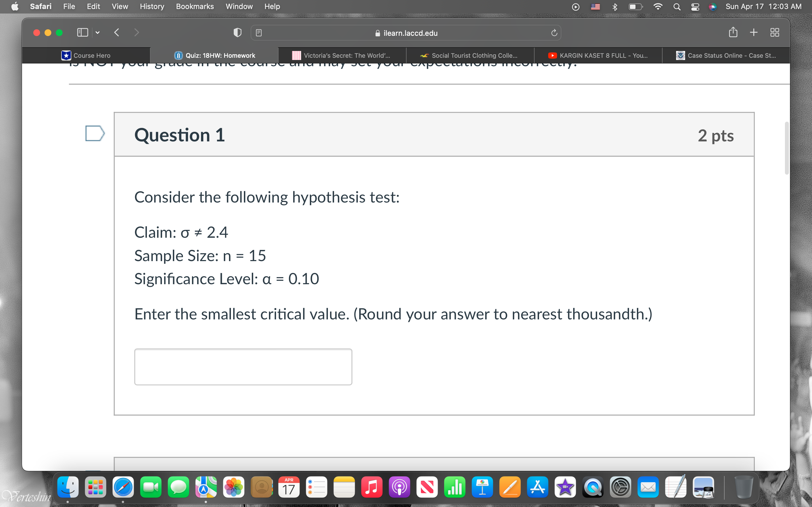Toggle the Safari sidebar
Image resolution: width=812 pixels, height=507 pixels.
pyautogui.click(x=82, y=32)
